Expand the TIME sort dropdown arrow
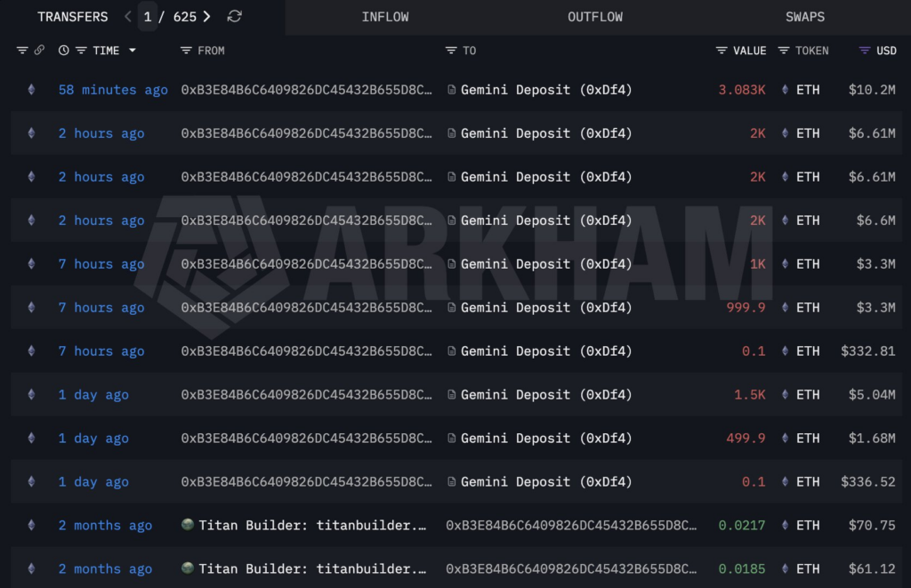 click(133, 51)
